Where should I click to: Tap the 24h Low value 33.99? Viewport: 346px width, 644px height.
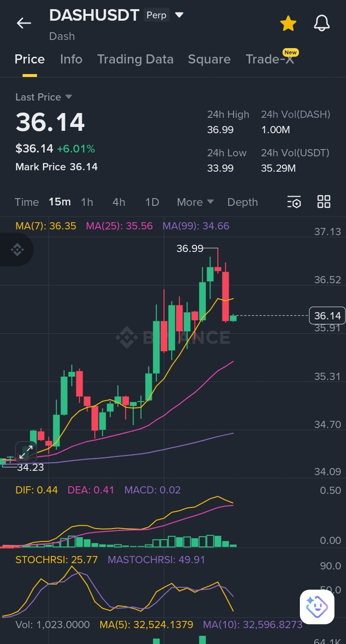click(x=221, y=168)
